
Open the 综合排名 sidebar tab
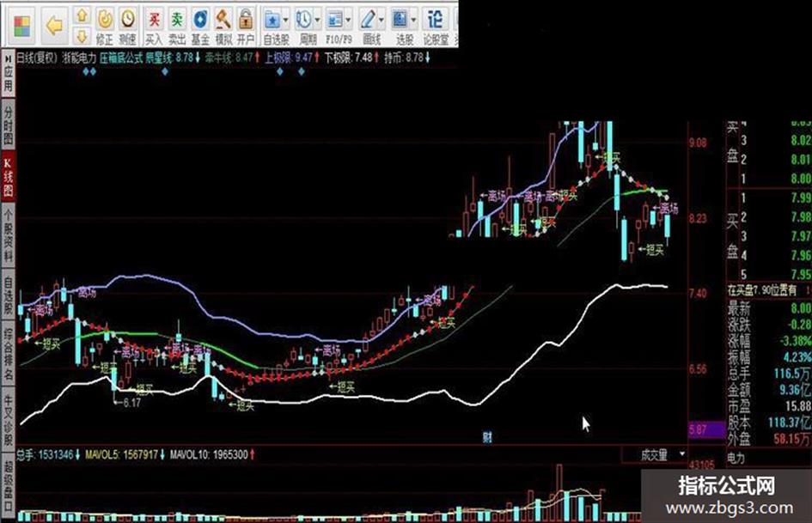tap(8, 354)
